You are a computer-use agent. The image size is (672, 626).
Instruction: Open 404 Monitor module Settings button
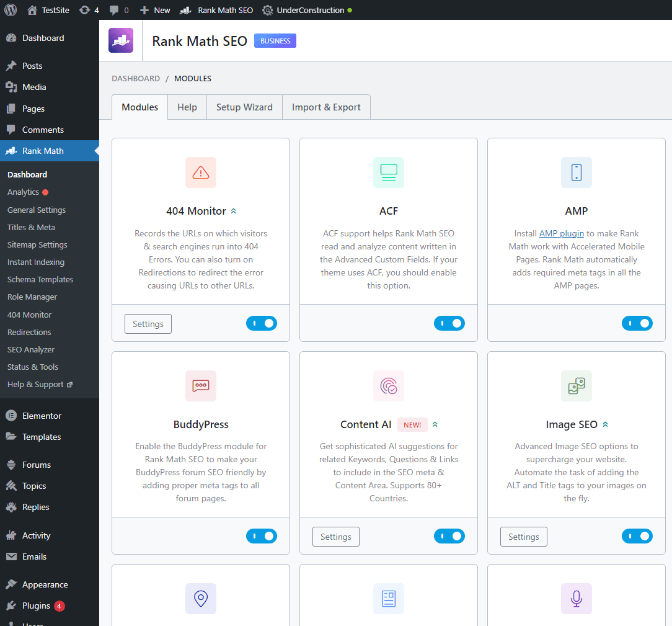click(x=148, y=324)
